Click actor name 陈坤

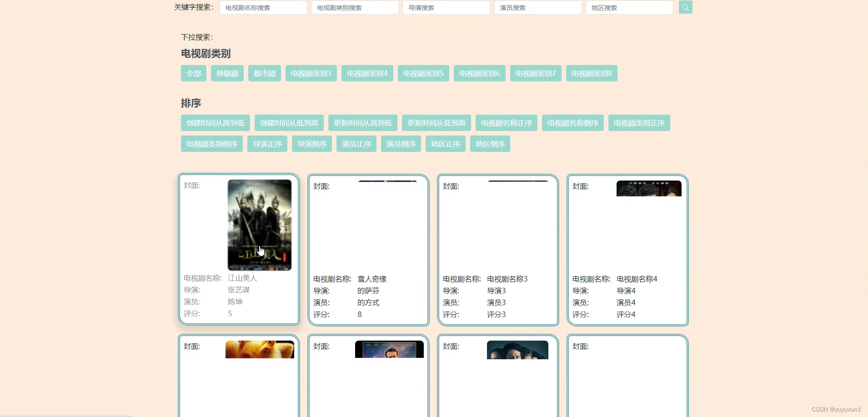[235, 301]
